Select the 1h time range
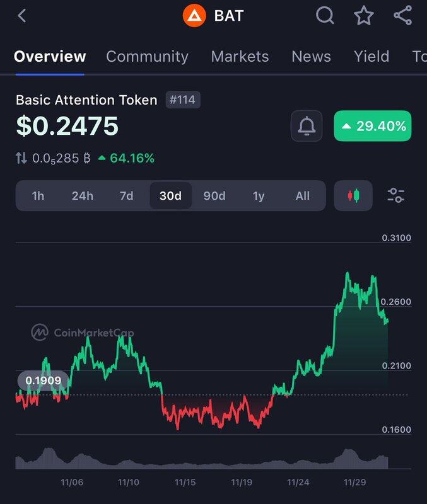 click(38, 196)
